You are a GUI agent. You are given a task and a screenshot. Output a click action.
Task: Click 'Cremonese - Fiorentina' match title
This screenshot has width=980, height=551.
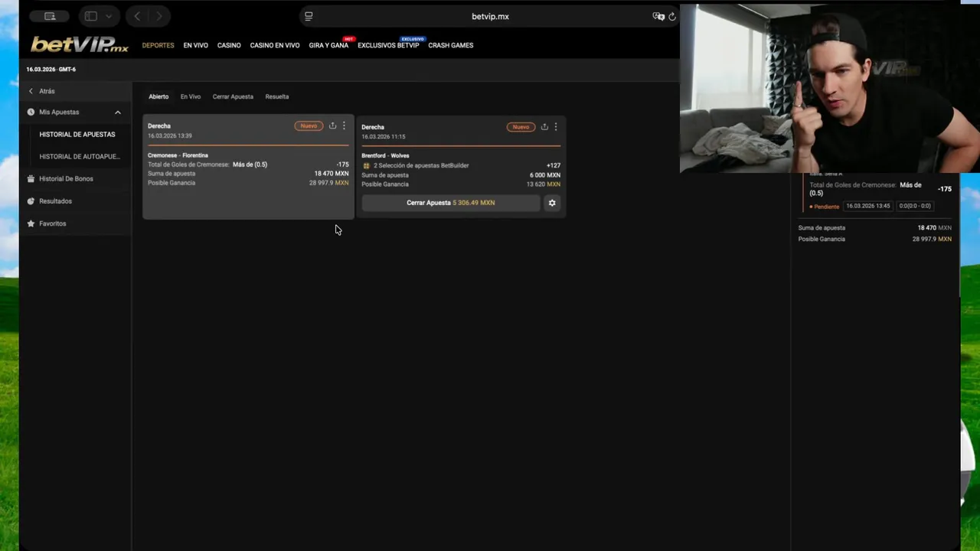[x=178, y=155]
